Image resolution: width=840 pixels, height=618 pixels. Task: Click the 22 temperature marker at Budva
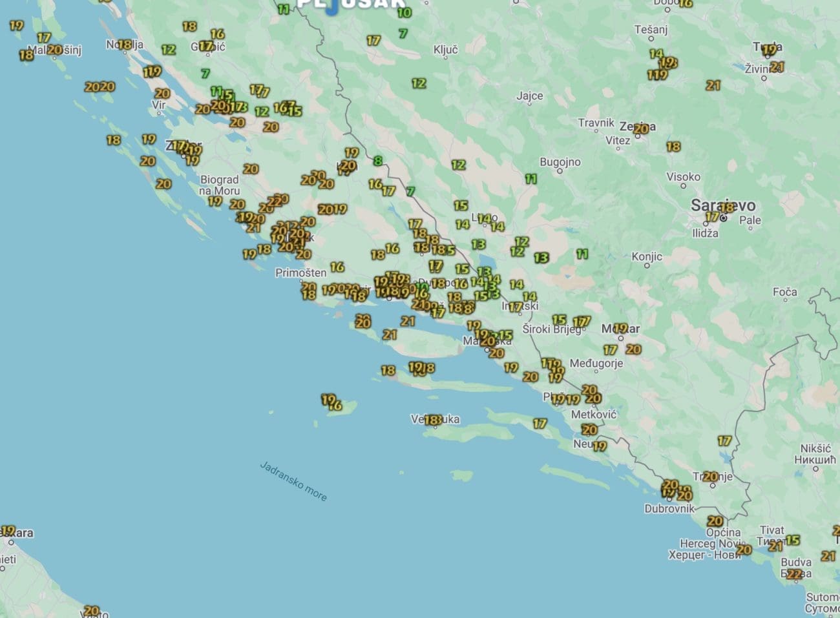point(794,574)
